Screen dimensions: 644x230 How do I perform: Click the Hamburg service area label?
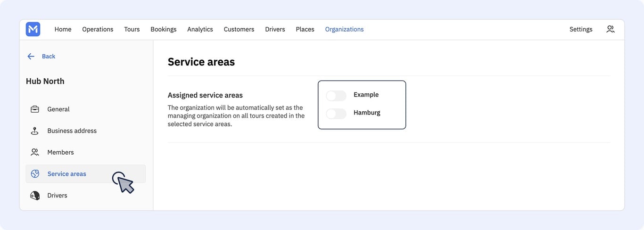click(x=367, y=113)
